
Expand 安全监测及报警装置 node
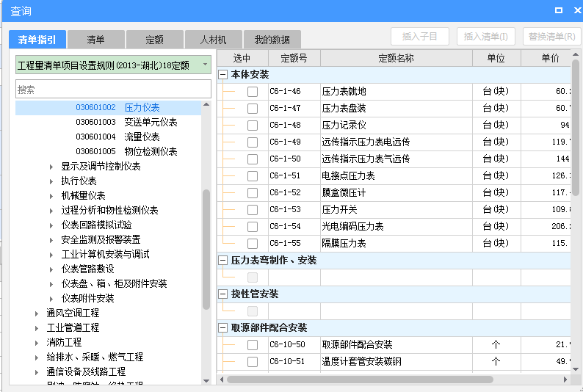[x=51, y=240]
